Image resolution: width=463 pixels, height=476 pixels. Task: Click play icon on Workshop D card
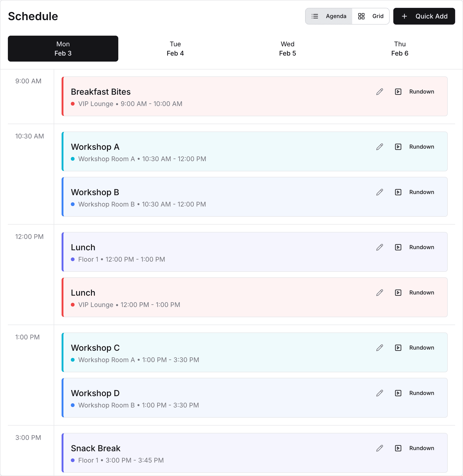tap(398, 393)
